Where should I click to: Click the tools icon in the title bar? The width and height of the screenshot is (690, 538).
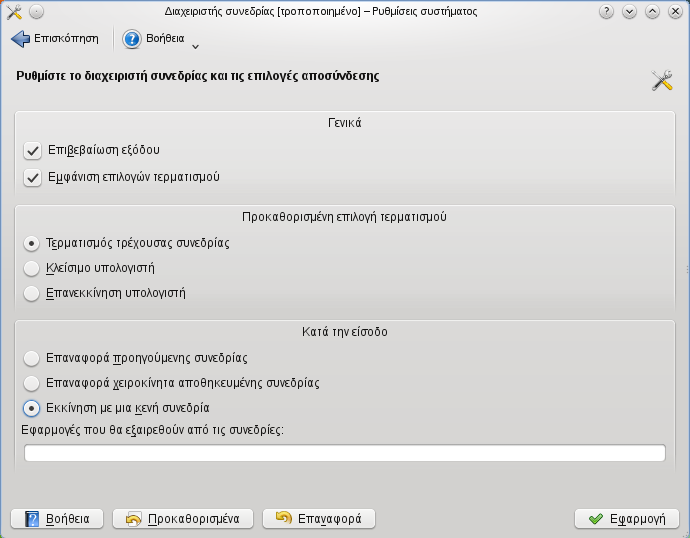coord(14,12)
